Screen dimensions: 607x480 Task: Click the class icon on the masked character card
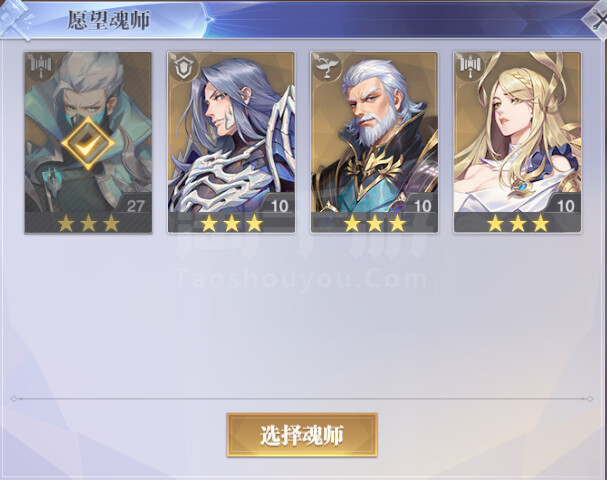(x=41, y=65)
